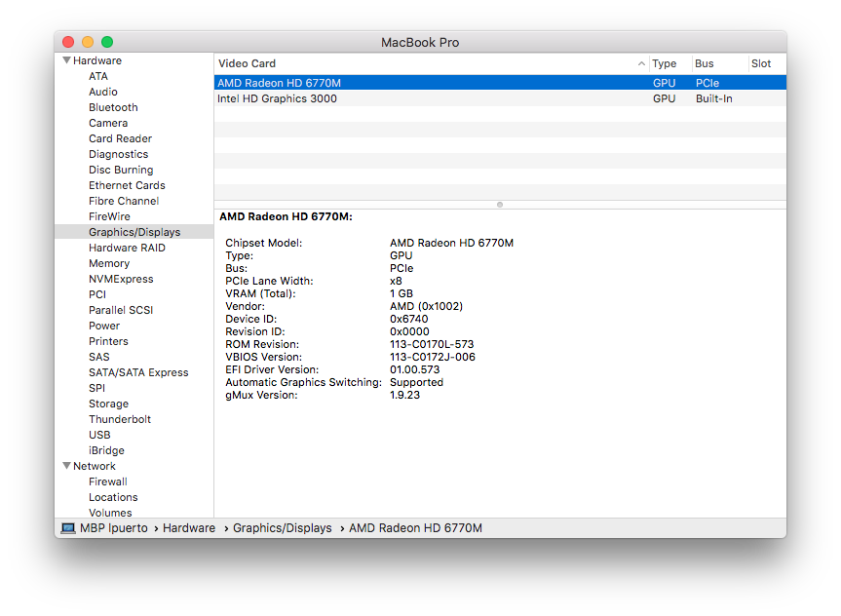The height and width of the screenshot is (616, 841).
Task: Select Audio in the sidebar
Action: (x=103, y=92)
